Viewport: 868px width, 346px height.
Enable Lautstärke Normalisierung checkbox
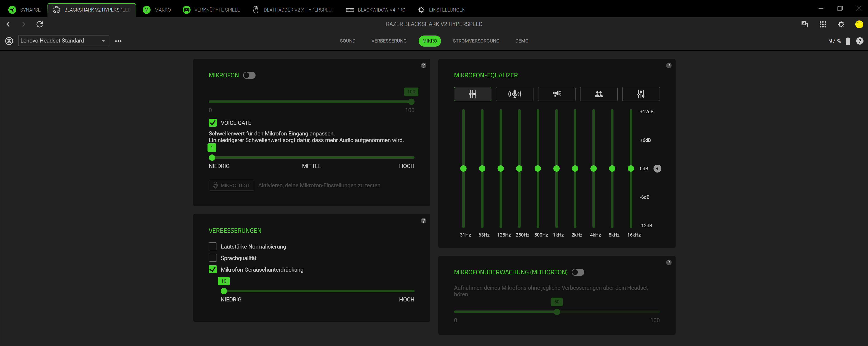pyautogui.click(x=213, y=246)
